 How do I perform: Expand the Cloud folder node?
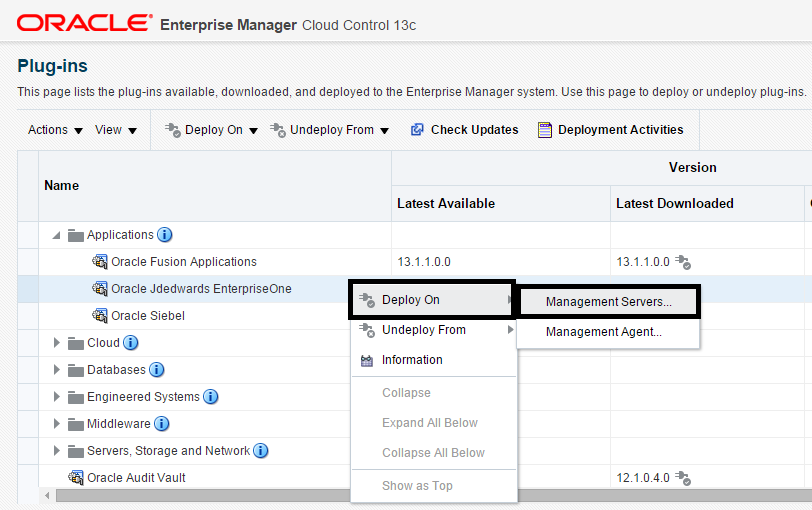[56, 343]
